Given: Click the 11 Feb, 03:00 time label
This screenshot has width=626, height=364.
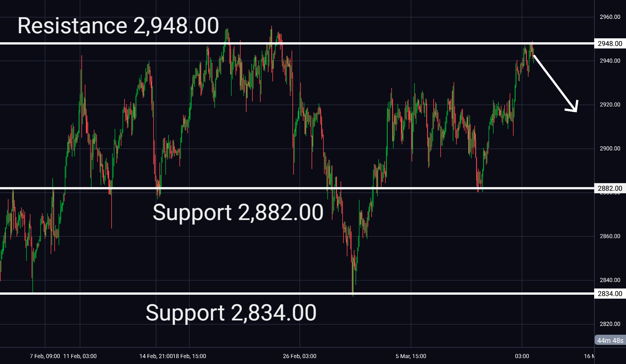Looking at the screenshot, I should (x=80, y=356).
